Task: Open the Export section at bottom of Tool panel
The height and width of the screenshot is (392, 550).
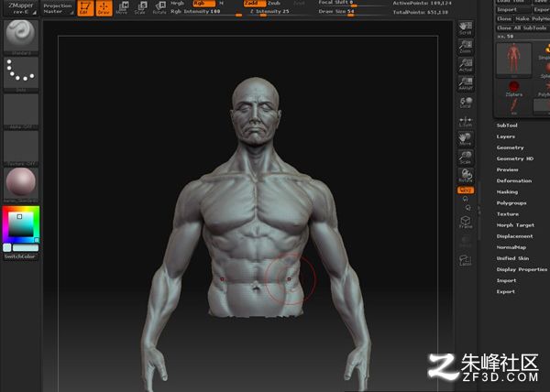Action: coord(506,291)
